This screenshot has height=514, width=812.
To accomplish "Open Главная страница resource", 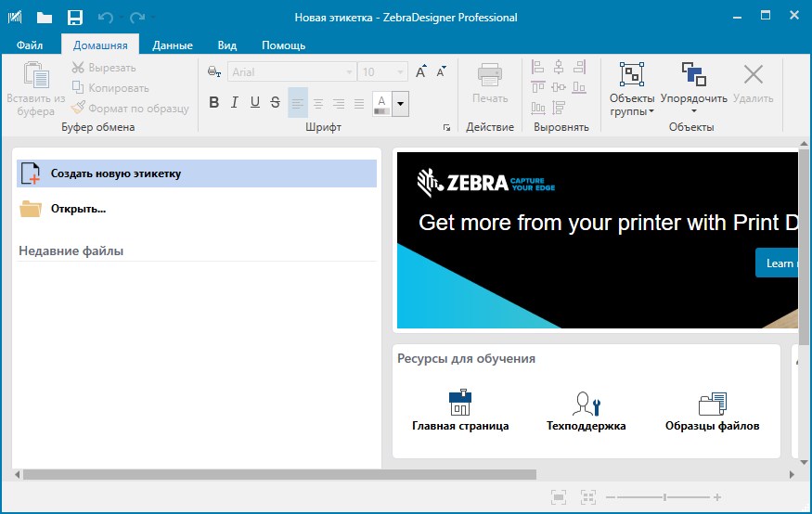I will coord(460,410).
